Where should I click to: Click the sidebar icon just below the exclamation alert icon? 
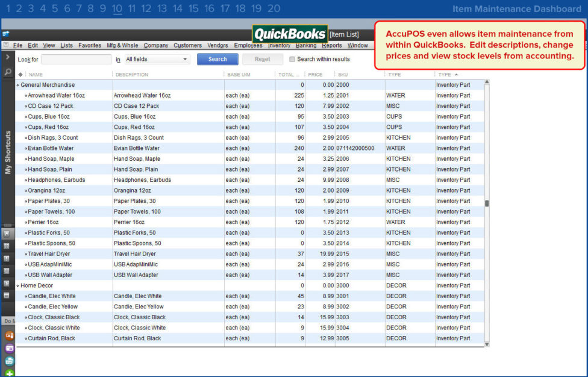coord(7,271)
